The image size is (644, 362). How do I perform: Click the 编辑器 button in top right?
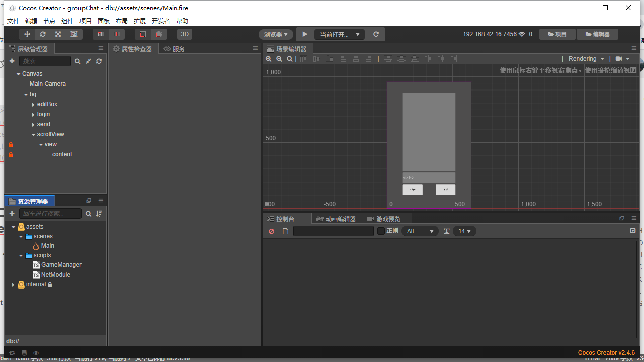point(598,34)
